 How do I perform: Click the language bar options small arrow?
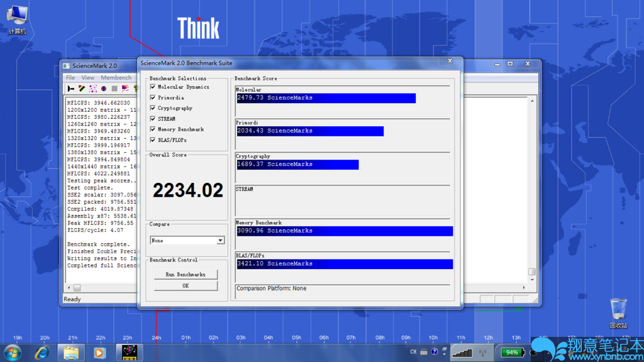pos(445,354)
